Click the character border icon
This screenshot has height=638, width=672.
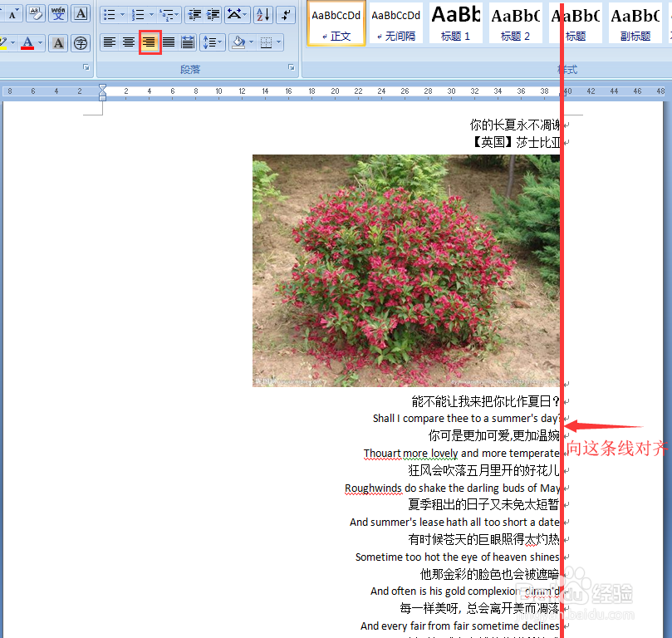click(81, 13)
